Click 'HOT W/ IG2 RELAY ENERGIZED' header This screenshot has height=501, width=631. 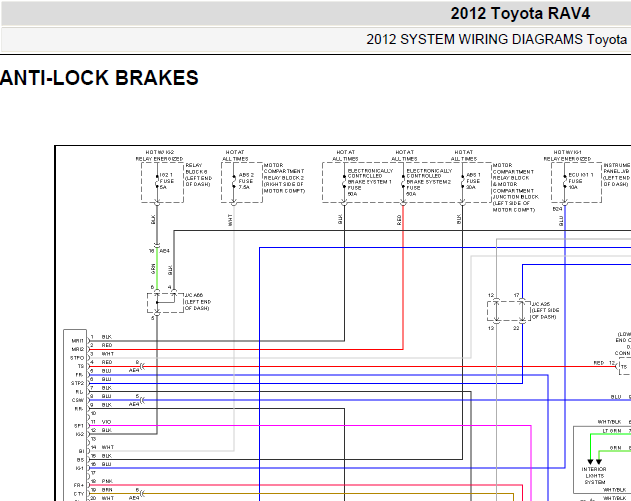159,156
